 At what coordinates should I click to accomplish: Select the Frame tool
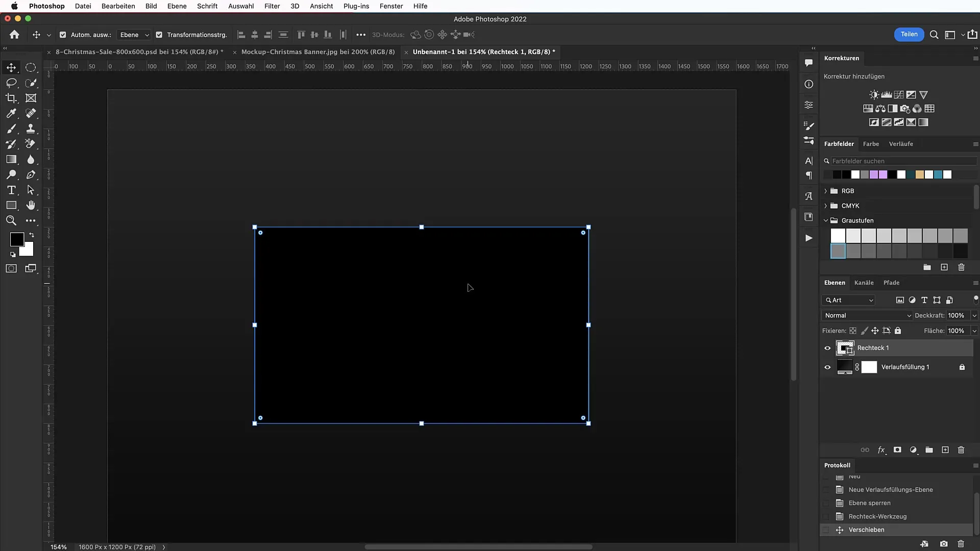click(x=31, y=98)
